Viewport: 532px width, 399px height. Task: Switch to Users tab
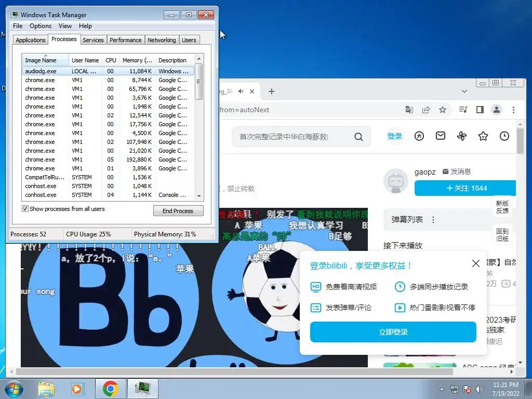(x=189, y=40)
